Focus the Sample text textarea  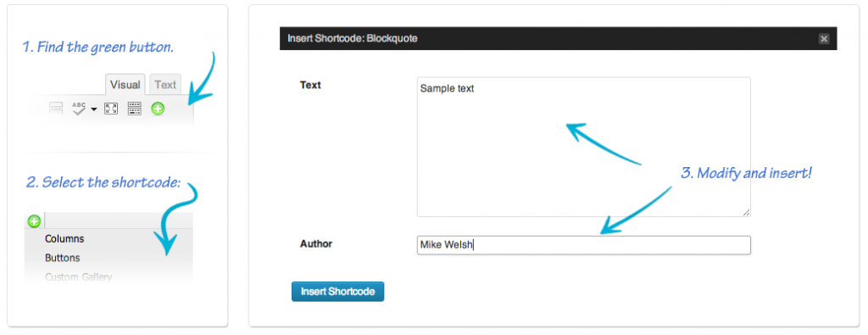pos(583,147)
